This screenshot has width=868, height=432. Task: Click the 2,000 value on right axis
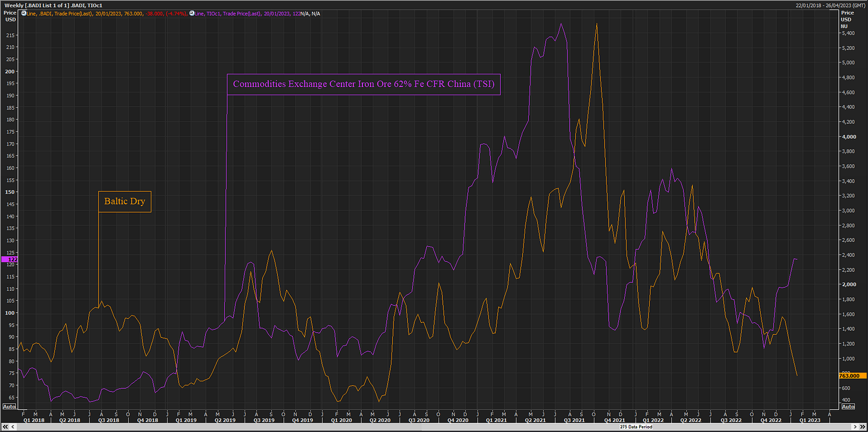pos(848,285)
